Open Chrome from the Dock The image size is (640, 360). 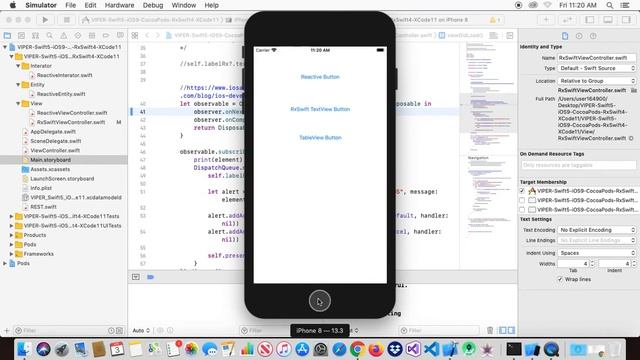point(358,349)
